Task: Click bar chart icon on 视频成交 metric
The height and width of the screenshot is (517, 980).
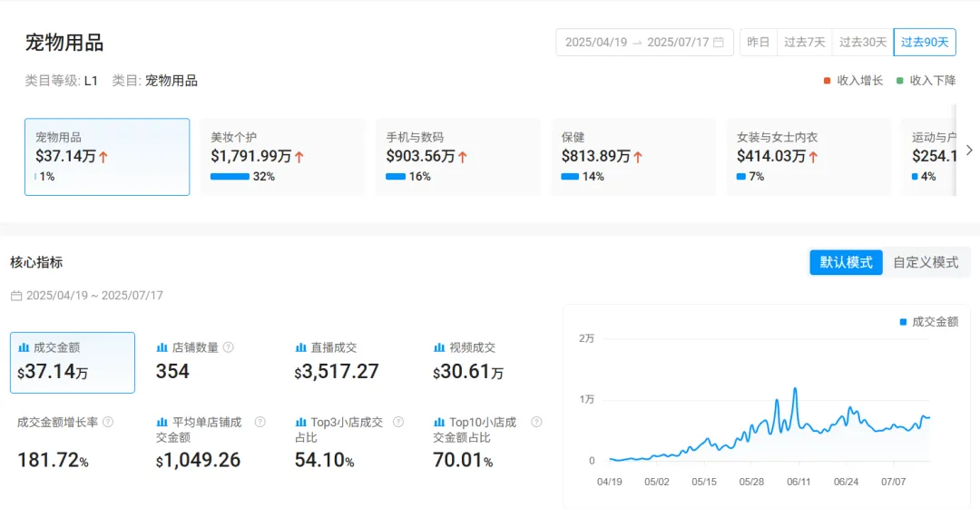Action: click(x=439, y=347)
